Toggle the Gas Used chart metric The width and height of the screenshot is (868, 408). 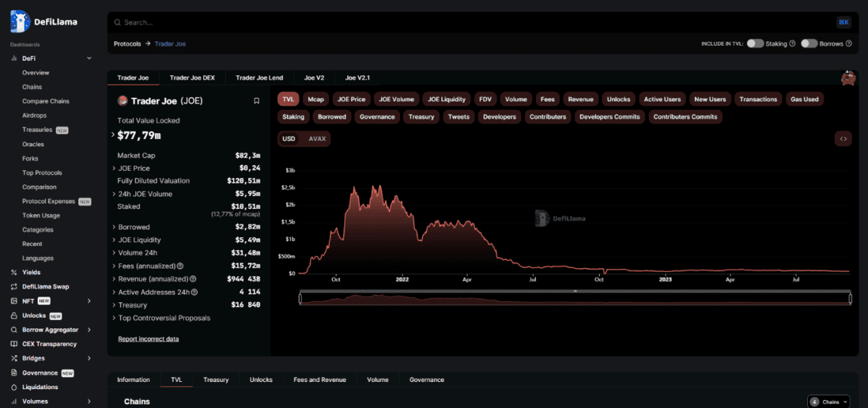click(804, 99)
